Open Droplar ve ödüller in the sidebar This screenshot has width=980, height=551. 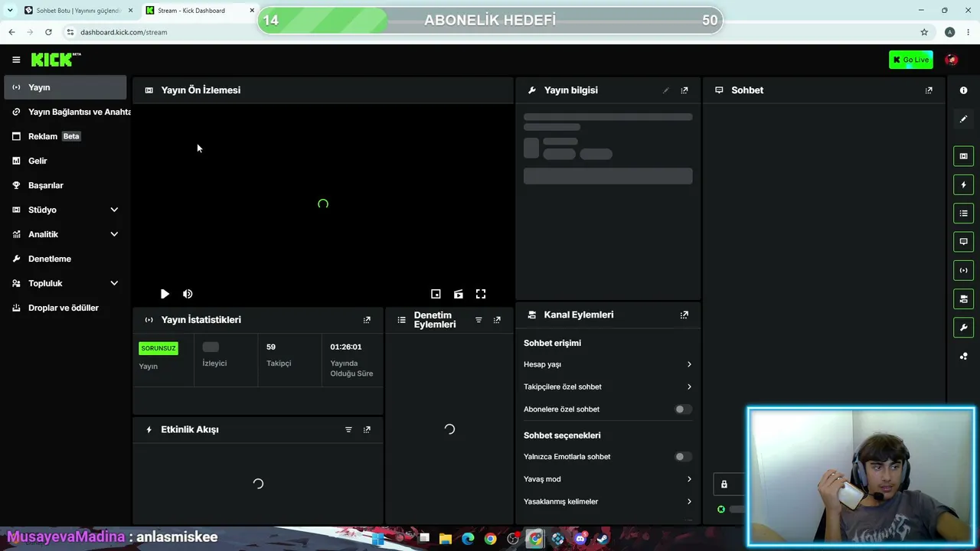pyautogui.click(x=65, y=308)
